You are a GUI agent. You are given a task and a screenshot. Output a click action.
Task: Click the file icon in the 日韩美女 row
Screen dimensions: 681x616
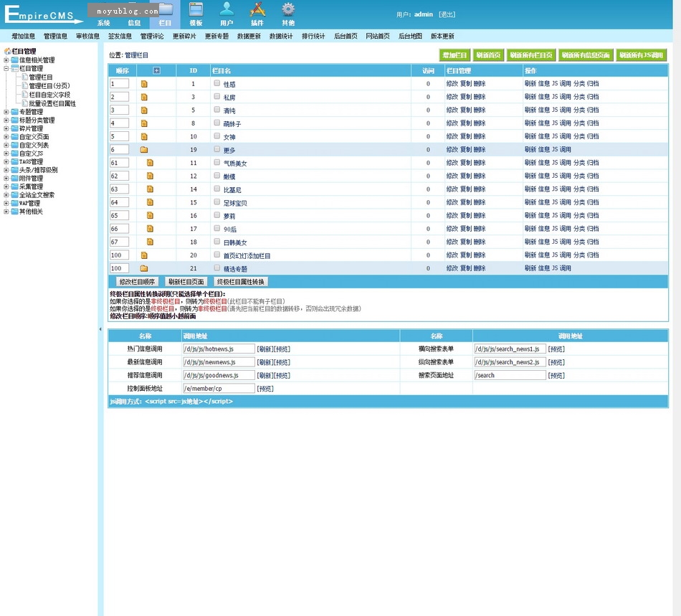click(x=150, y=242)
